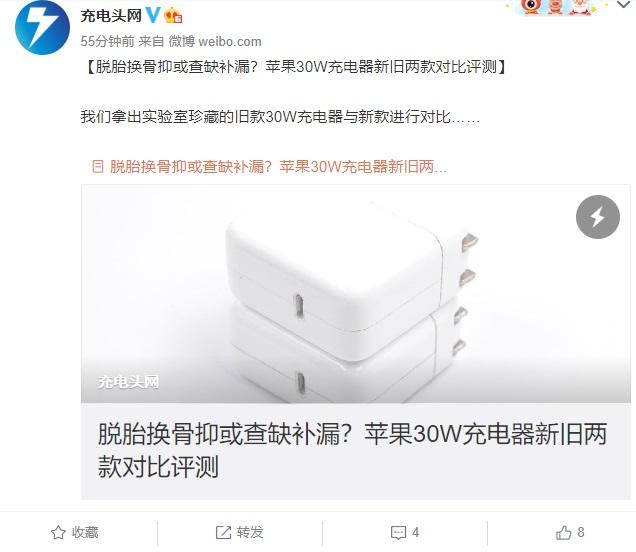Like the post with thumbs-up icon
636x552 pixels.
[563, 533]
